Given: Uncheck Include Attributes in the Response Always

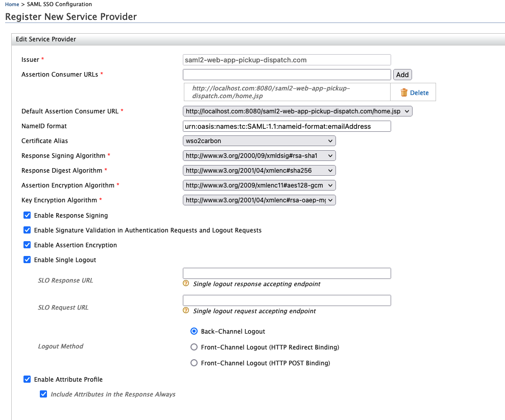Looking at the screenshot, I should [x=43, y=394].
